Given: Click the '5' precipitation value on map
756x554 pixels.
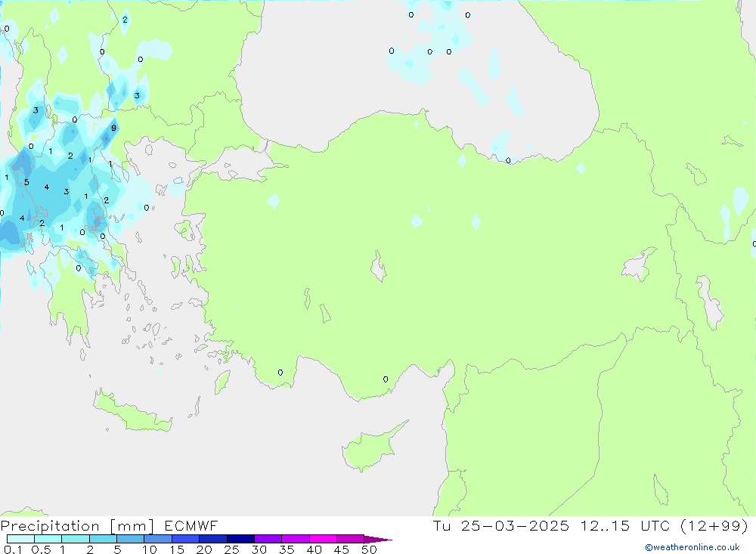Looking at the screenshot, I should (x=26, y=182).
